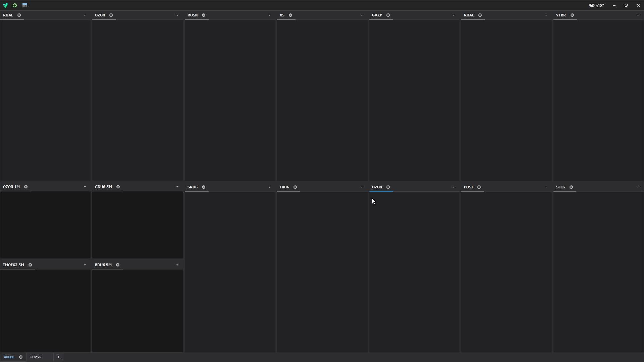Show the SELG panel dropdown menu
This screenshot has width=644, height=362.
638,187
